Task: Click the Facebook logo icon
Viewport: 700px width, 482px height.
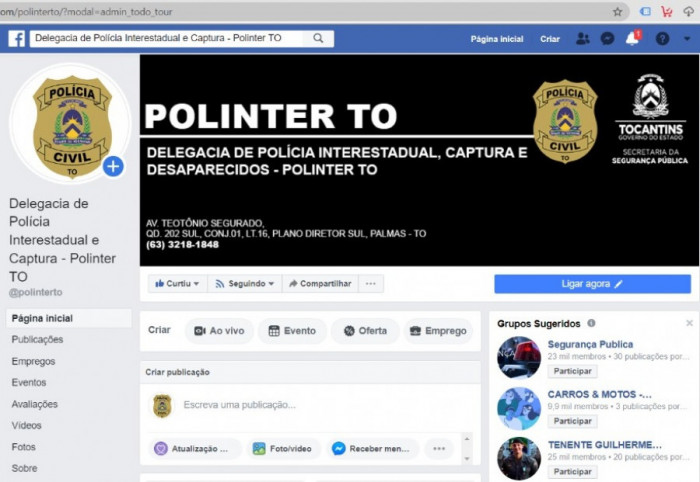Action: [17, 39]
